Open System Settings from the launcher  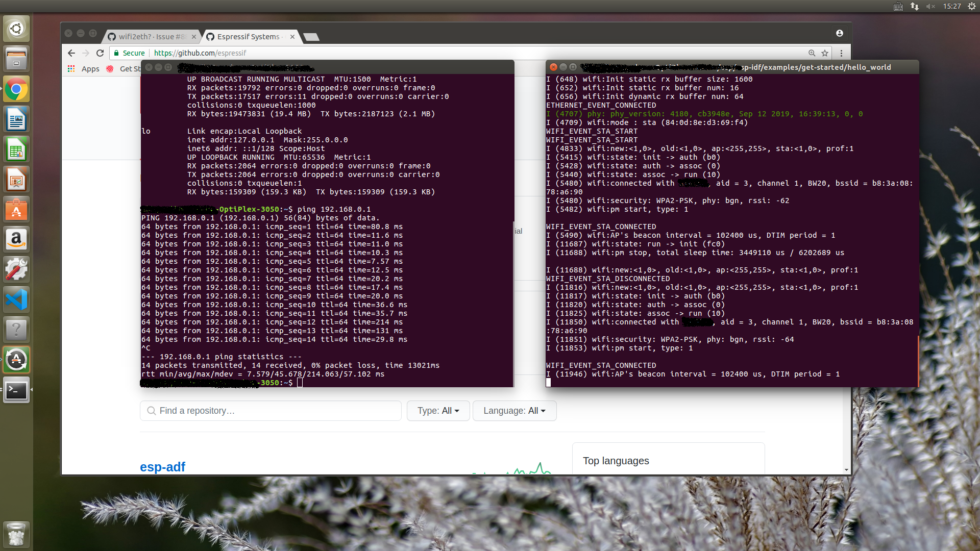point(16,269)
